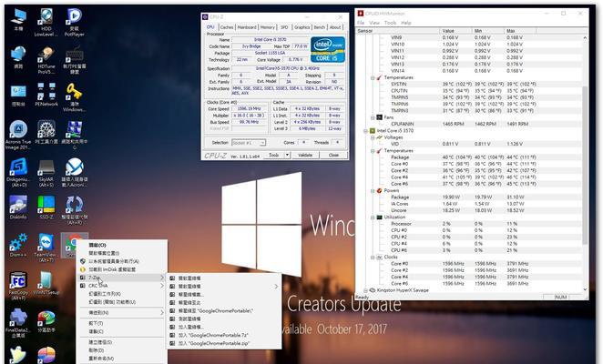603x364 pixels.
Task: Switch to the Mainboard tab in CPU-Z
Action: [x=247, y=27]
